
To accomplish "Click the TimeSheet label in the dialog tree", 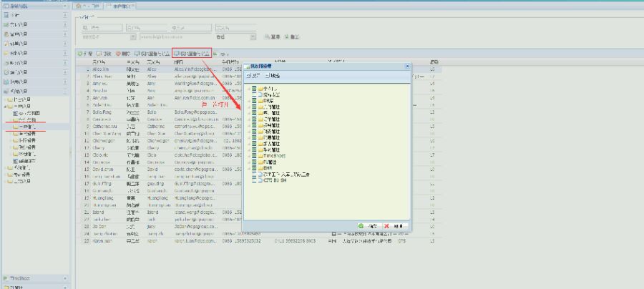I will 274,156.
